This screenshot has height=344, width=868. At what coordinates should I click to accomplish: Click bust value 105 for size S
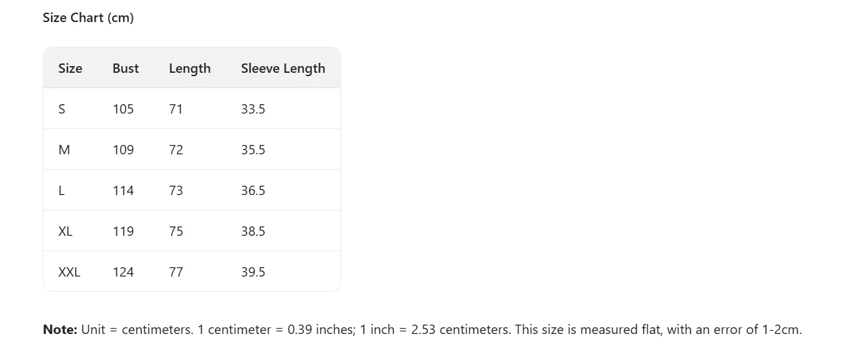[123, 109]
